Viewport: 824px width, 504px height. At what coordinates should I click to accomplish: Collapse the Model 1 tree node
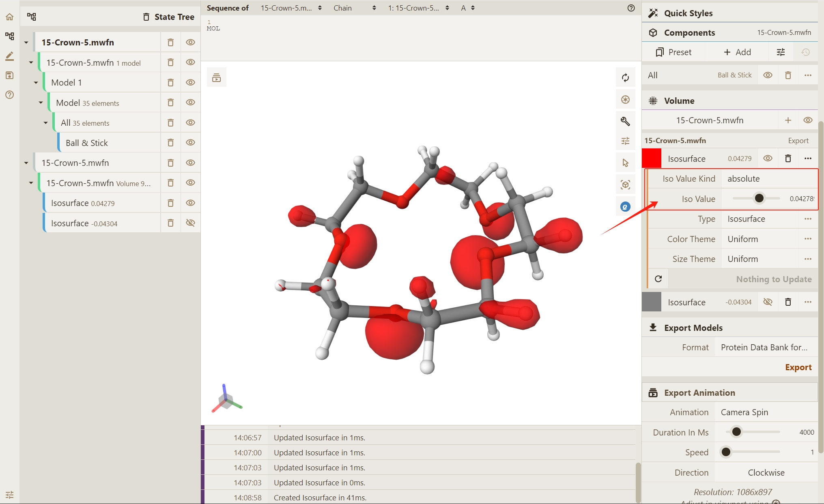point(36,83)
